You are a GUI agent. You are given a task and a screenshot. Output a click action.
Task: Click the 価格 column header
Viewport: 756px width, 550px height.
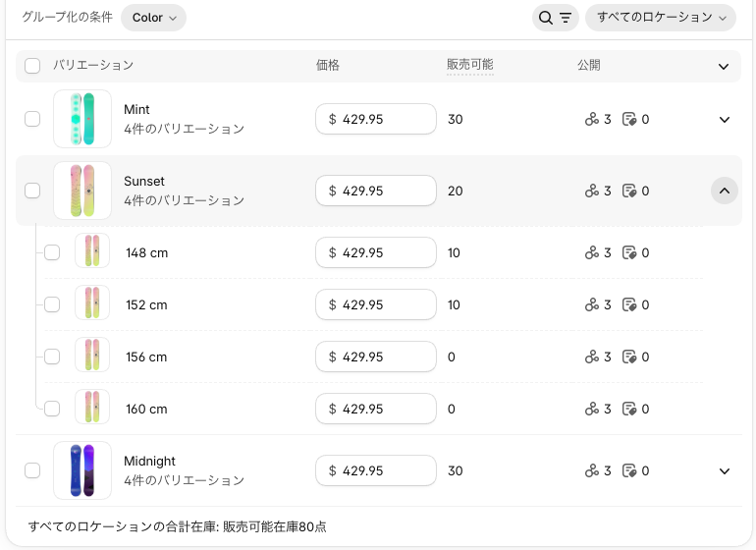328,65
